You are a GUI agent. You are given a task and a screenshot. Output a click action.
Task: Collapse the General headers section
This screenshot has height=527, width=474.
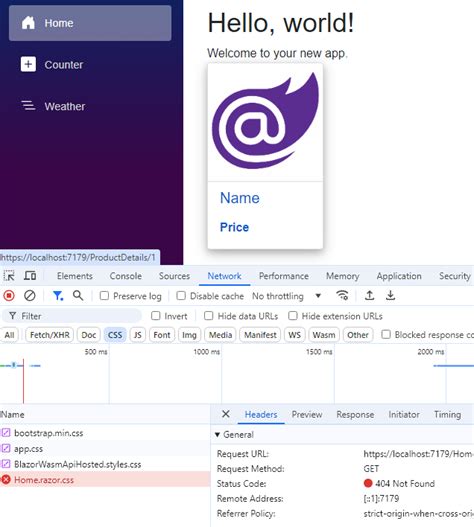[x=217, y=435]
